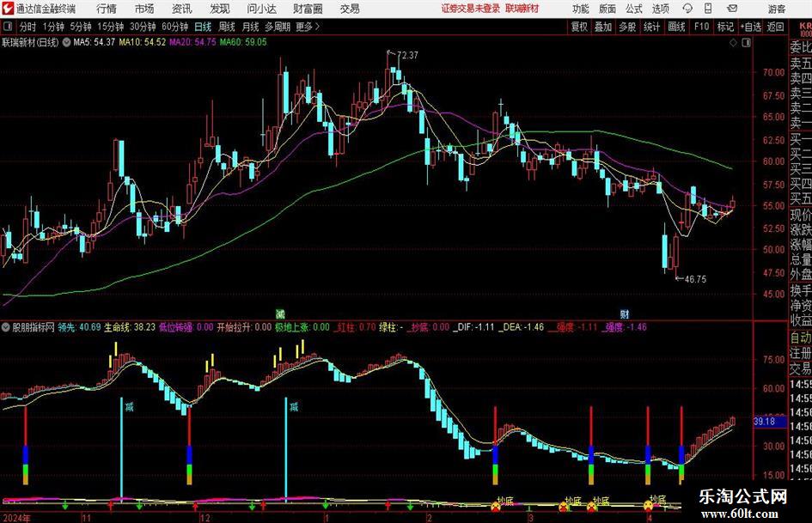Screen dimensions: 812x523
Task: Switch to 分时 intraday view
Action: tap(27, 27)
